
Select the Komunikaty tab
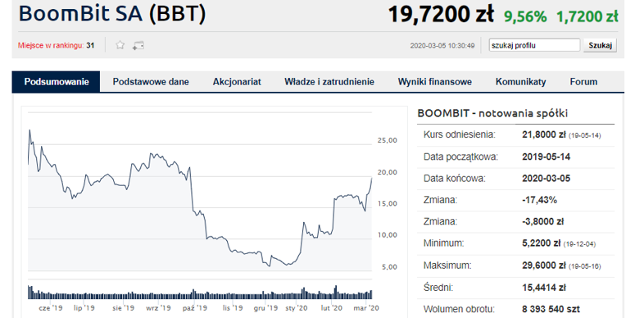tap(521, 82)
